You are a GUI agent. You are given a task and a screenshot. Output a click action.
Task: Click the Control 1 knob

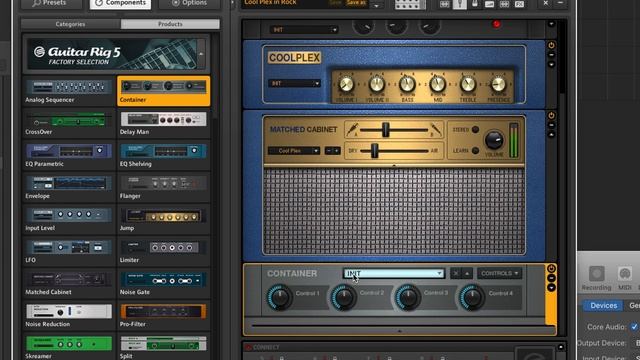coord(280,298)
